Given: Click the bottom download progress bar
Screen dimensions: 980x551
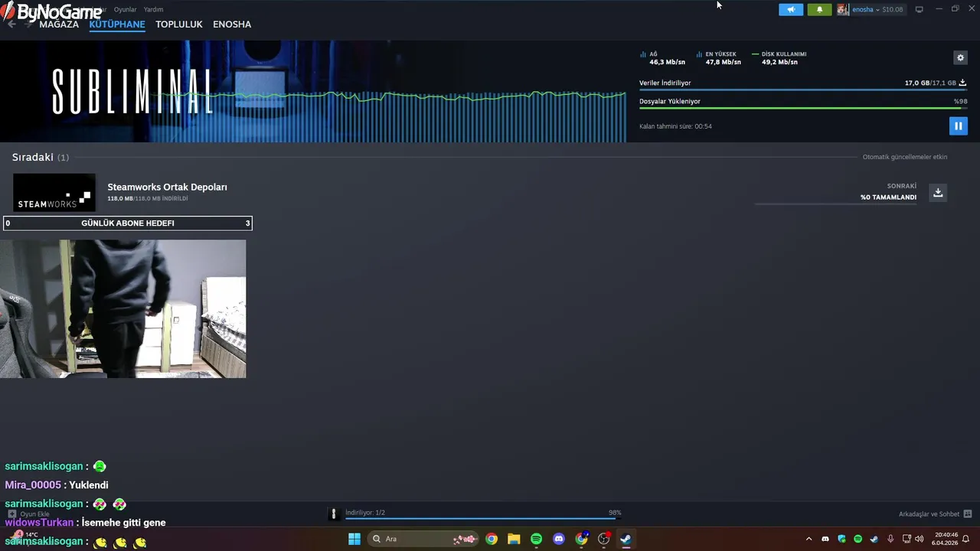Looking at the screenshot, I should pyautogui.click(x=483, y=518).
